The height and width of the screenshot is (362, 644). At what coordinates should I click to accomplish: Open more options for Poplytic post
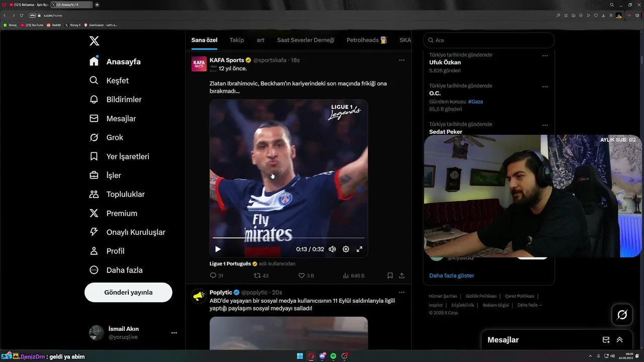pyautogui.click(x=401, y=292)
